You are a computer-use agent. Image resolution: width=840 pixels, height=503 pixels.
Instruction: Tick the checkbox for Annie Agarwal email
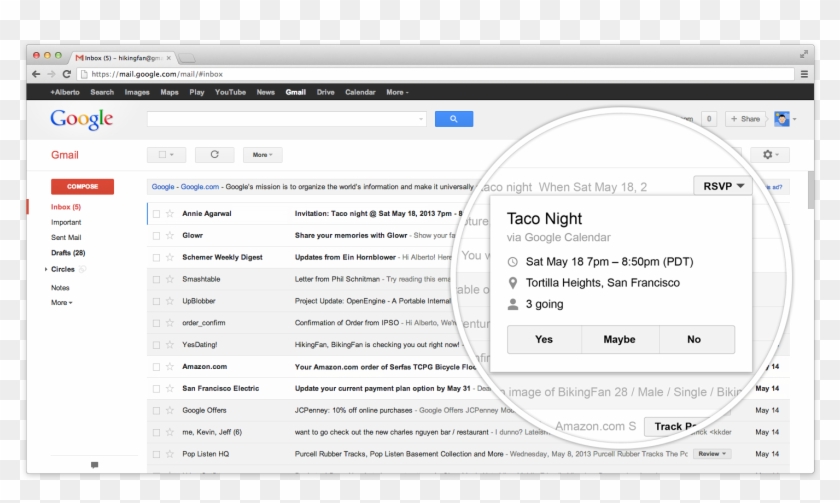156,214
